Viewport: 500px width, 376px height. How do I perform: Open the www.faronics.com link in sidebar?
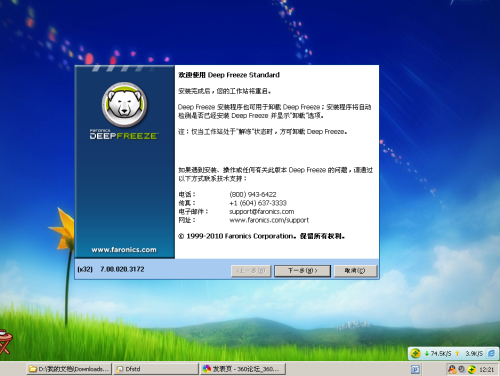point(124,250)
